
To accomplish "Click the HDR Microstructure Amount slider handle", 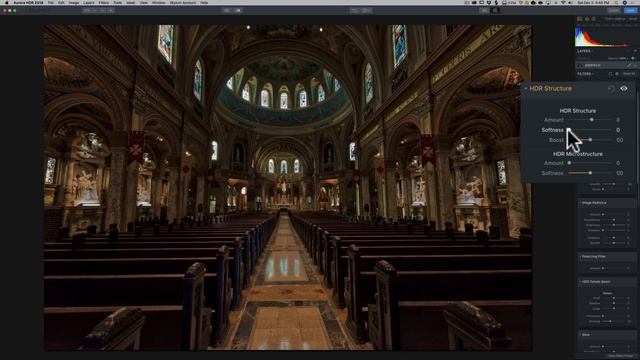I will [x=569, y=163].
